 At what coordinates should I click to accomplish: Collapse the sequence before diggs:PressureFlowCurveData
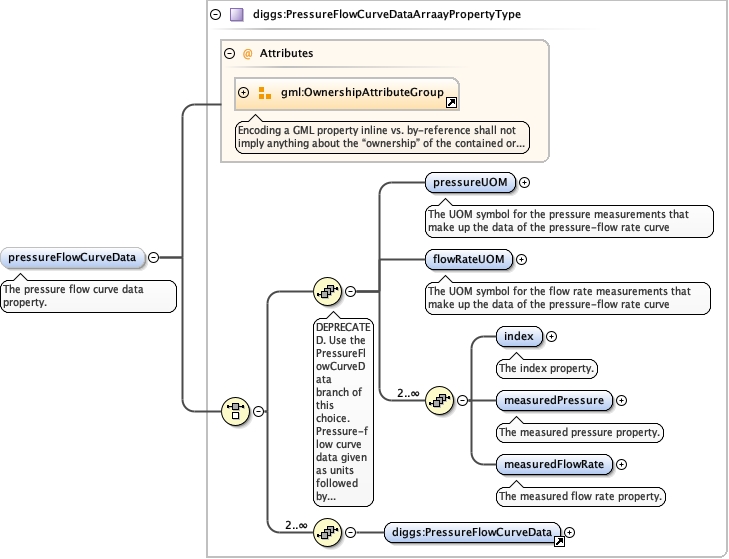(x=351, y=532)
